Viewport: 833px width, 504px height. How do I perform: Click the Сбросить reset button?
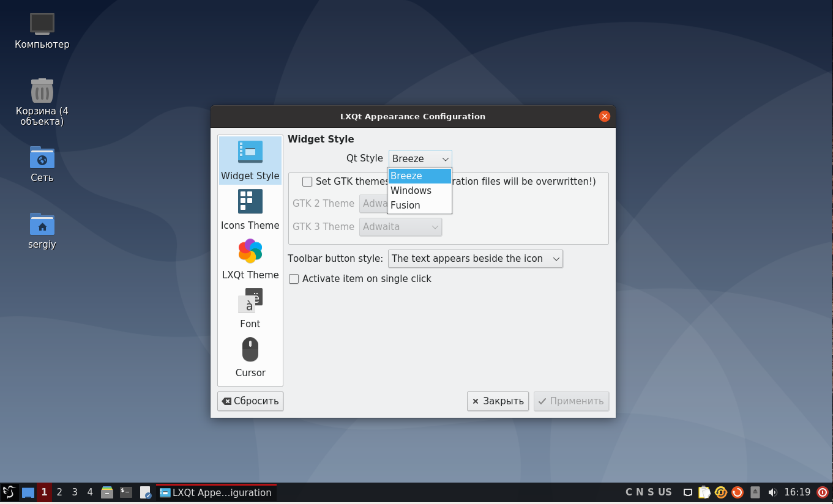(x=250, y=401)
